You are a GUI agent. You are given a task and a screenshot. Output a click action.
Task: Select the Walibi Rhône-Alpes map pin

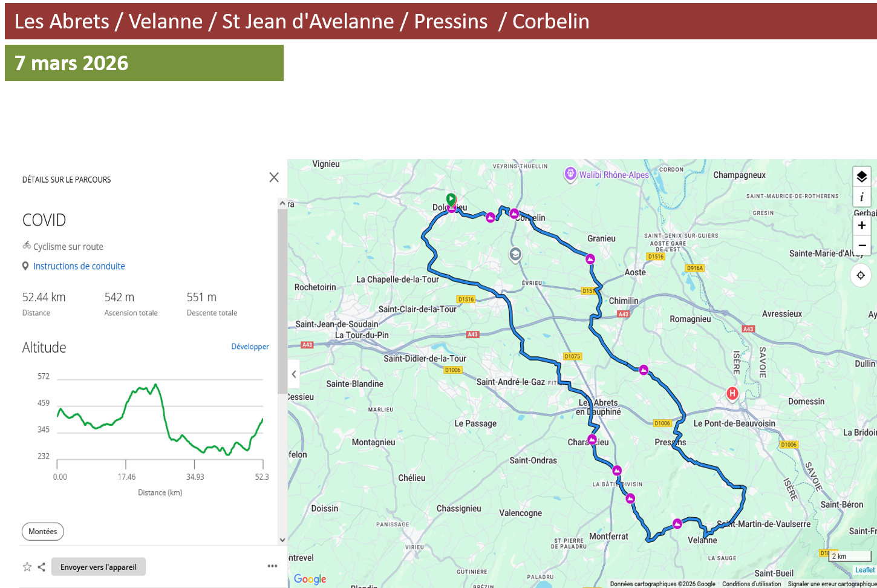(x=570, y=174)
